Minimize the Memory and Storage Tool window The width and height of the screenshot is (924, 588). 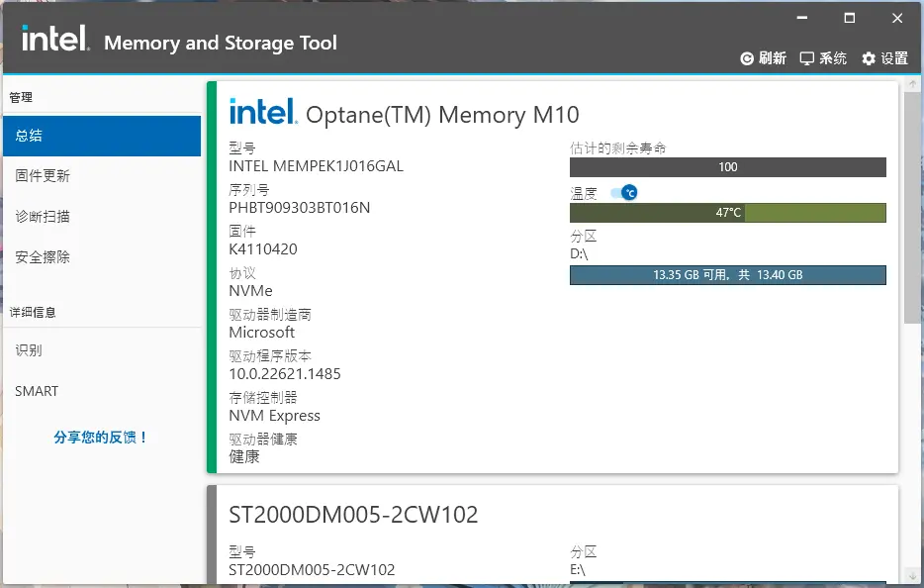[x=800, y=18]
